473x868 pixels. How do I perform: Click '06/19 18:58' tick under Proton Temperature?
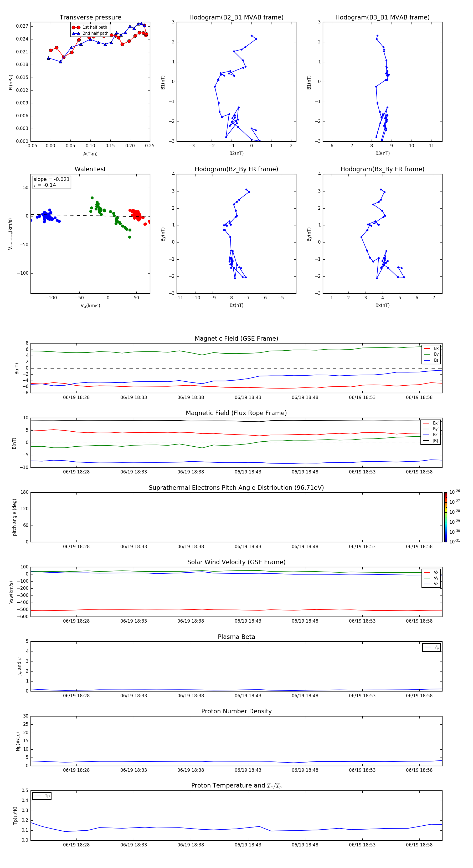419,845
